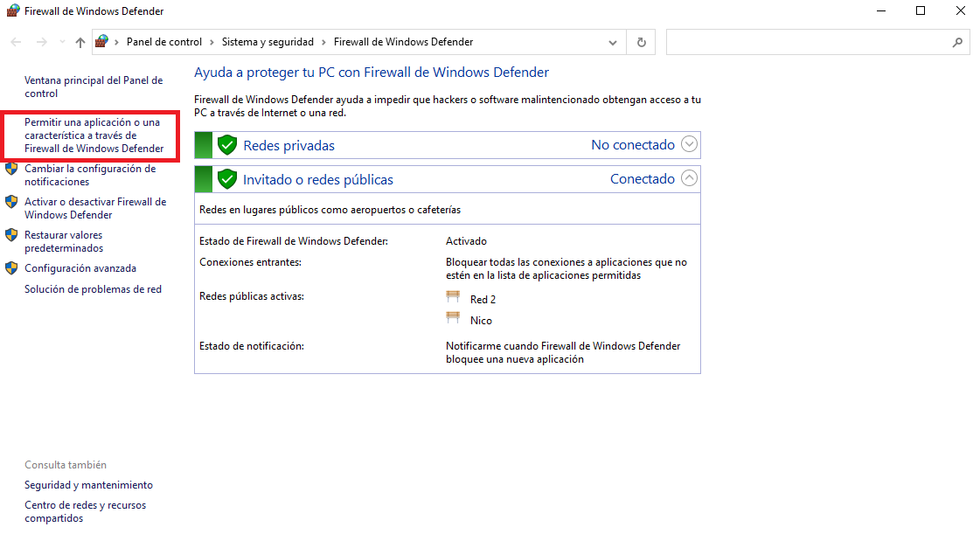Navigate up one level with the up arrow
The width and height of the screenshot is (980, 541).
(80, 42)
